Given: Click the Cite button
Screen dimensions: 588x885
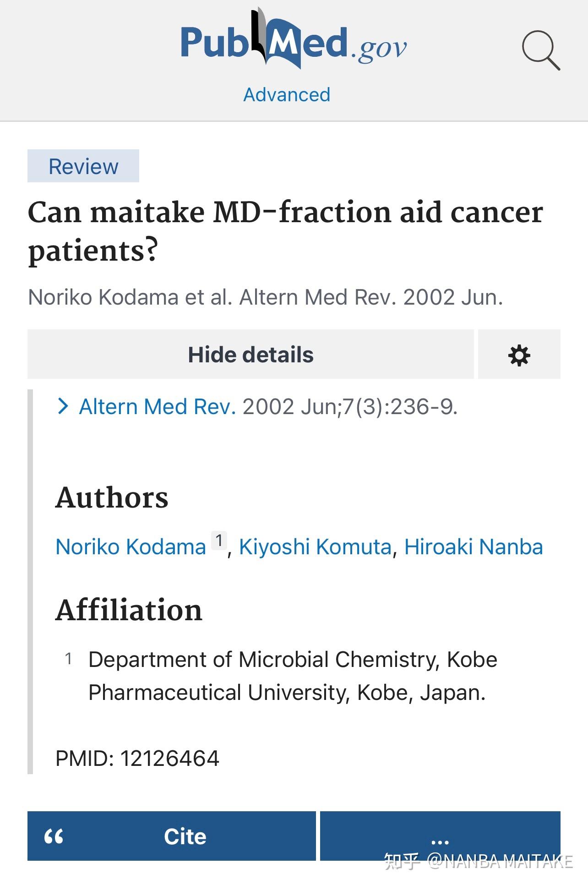Looking at the screenshot, I should pyautogui.click(x=172, y=836).
